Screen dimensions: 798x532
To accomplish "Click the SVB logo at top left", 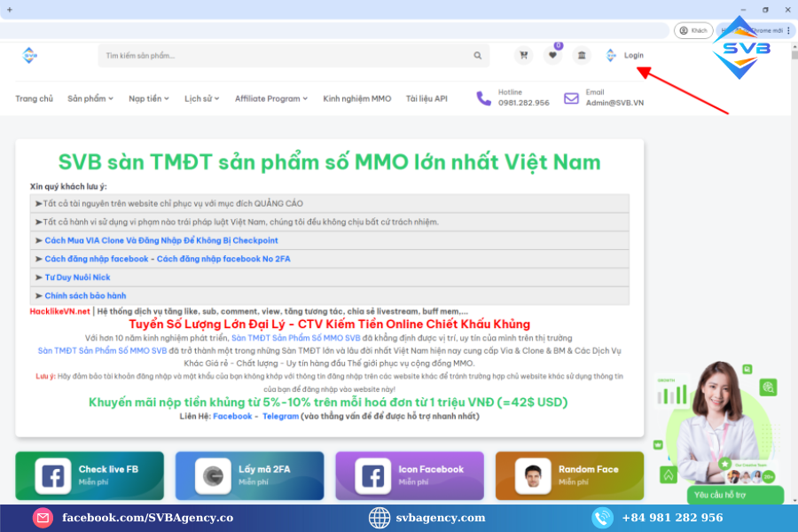I will click(31, 55).
